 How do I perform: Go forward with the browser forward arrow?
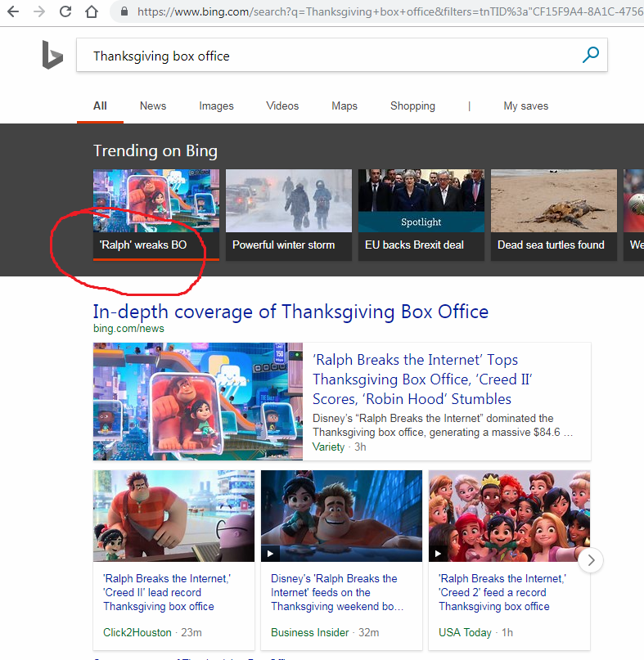[x=39, y=11]
